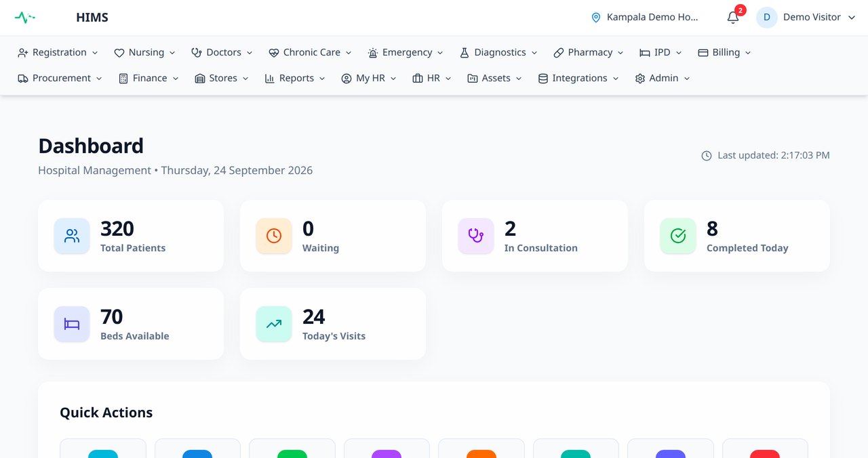Open the Assets menu

click(495, 79)
